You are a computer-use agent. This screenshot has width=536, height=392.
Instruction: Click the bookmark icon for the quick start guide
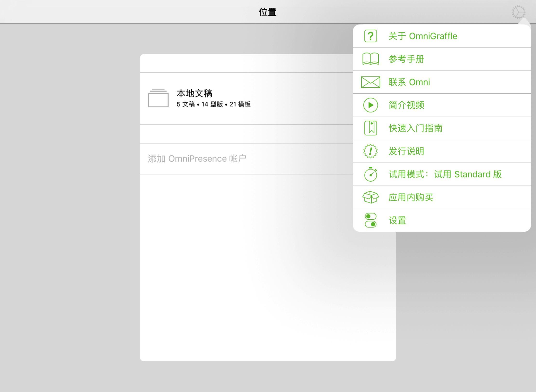[370, 128]
